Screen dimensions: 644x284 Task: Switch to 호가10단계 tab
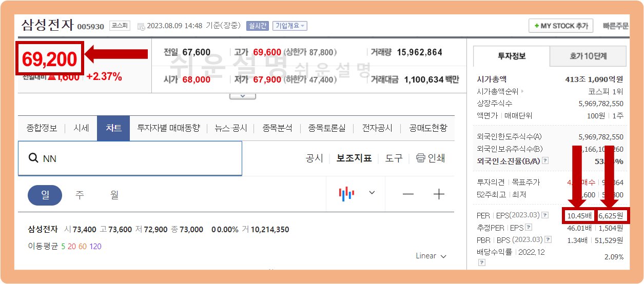(x=588, y=56)
